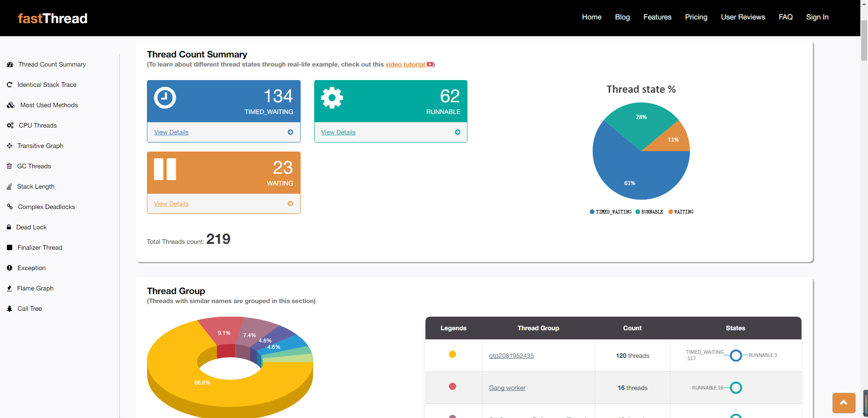View Details for TIMED_WAITING threads

(171, 132)
